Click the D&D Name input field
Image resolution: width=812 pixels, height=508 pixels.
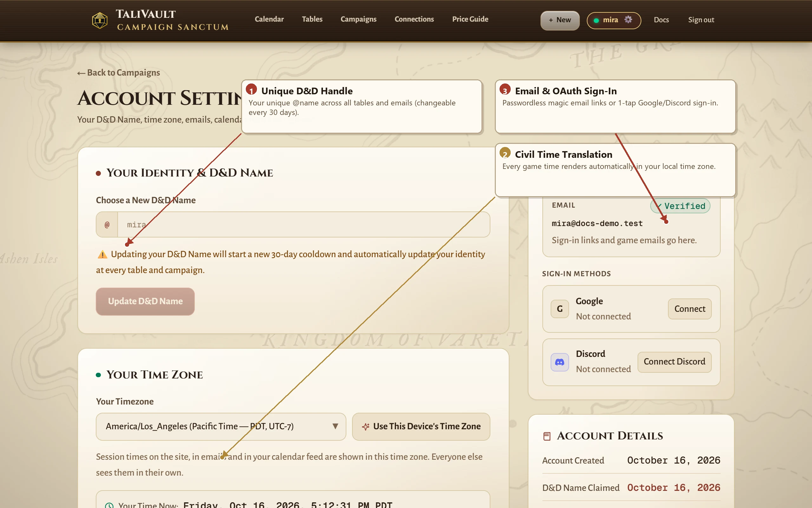point(304,224)
